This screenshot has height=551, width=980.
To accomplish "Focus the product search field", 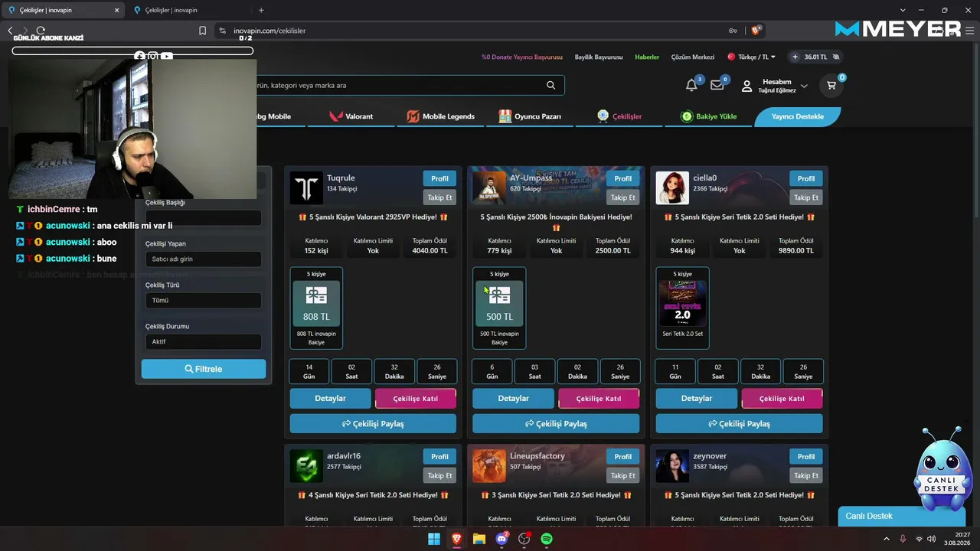I will (x=398, y=85).
